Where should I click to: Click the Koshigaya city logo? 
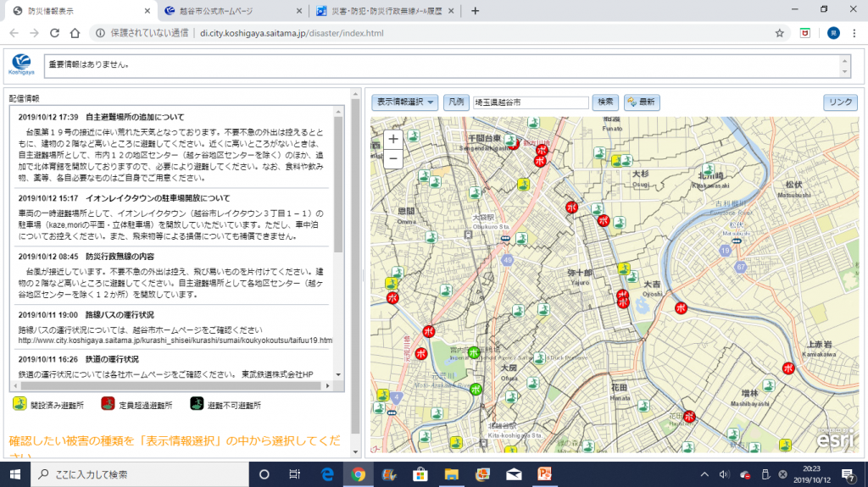point(21,64)
